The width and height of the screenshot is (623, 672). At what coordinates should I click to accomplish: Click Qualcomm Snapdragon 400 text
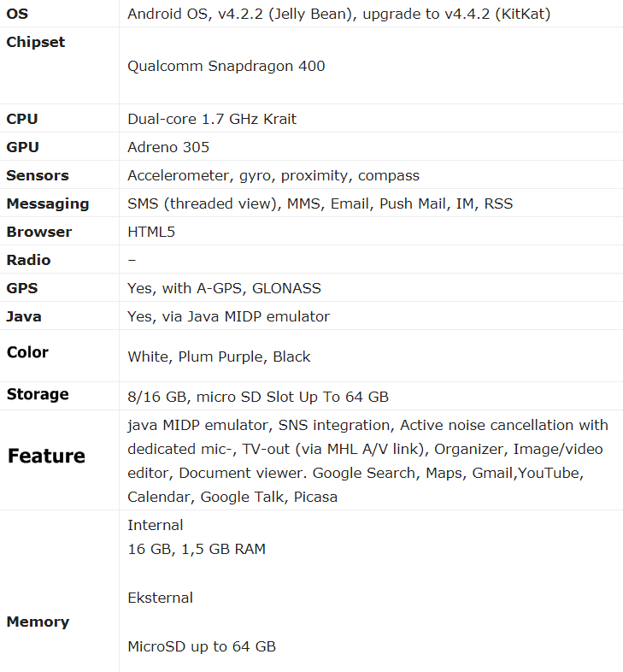[226, 66]
